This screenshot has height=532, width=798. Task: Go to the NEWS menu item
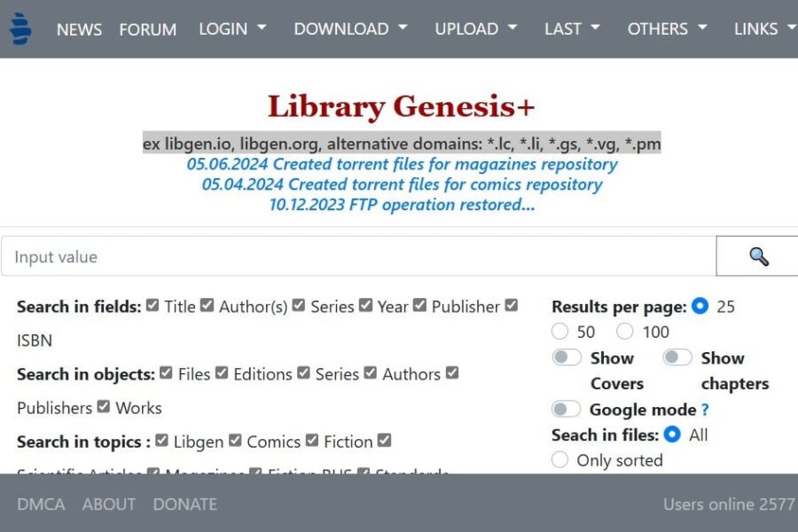click(x=79, y=29)
